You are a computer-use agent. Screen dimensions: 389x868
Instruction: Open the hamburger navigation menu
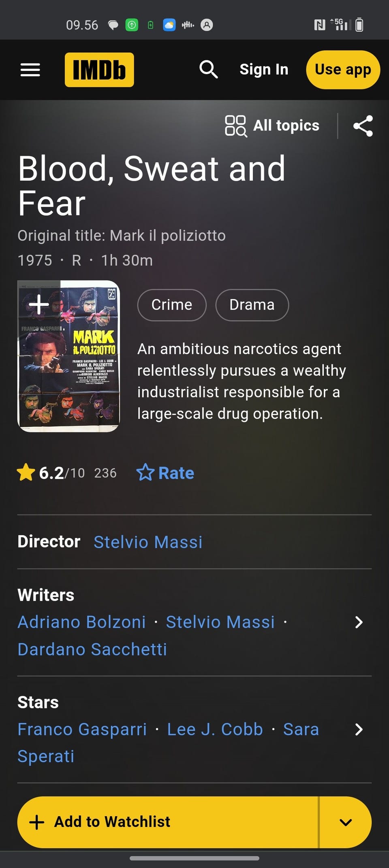[x=30, y=70]
